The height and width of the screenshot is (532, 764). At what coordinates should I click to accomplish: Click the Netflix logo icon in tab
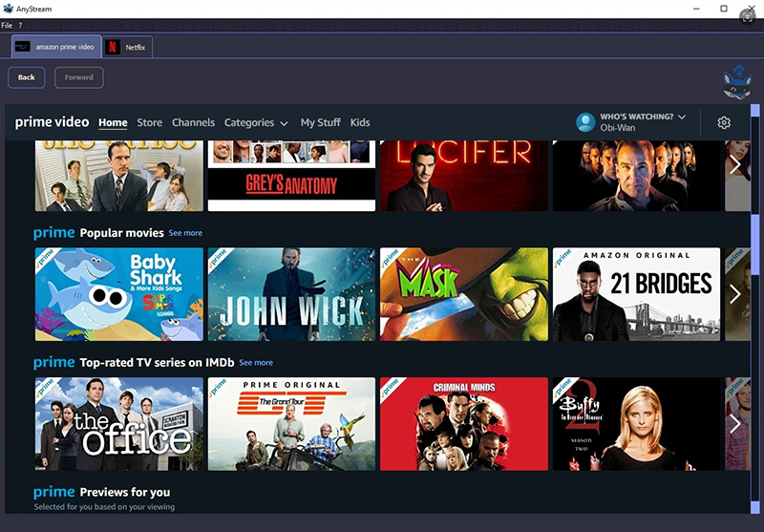[x=113, y=47]
